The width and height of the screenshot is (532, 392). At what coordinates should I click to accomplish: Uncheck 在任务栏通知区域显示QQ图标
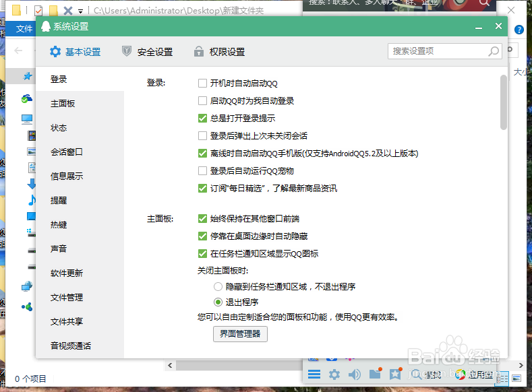202,254
